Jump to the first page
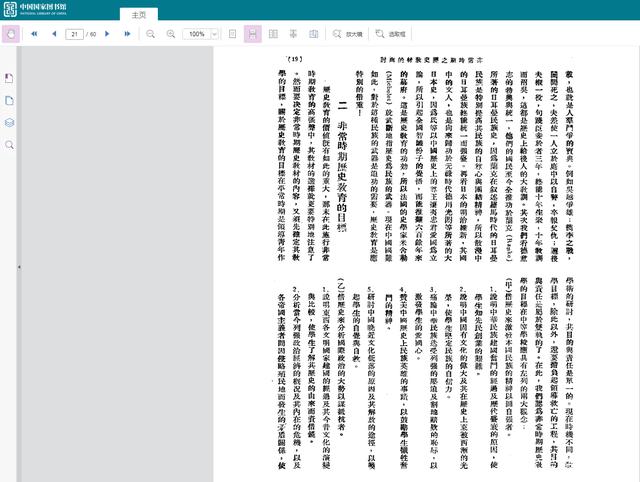 [x=34, y=34]
